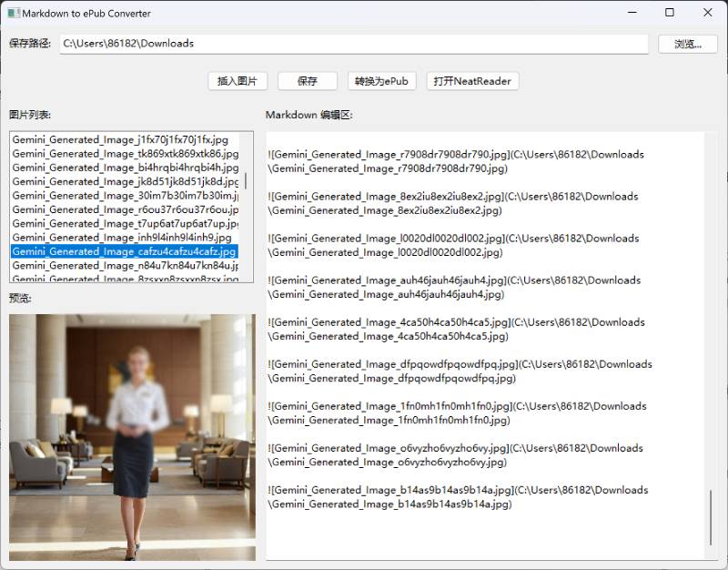Select the 30im7b30im7b30im image entry

tap(127, 195)
